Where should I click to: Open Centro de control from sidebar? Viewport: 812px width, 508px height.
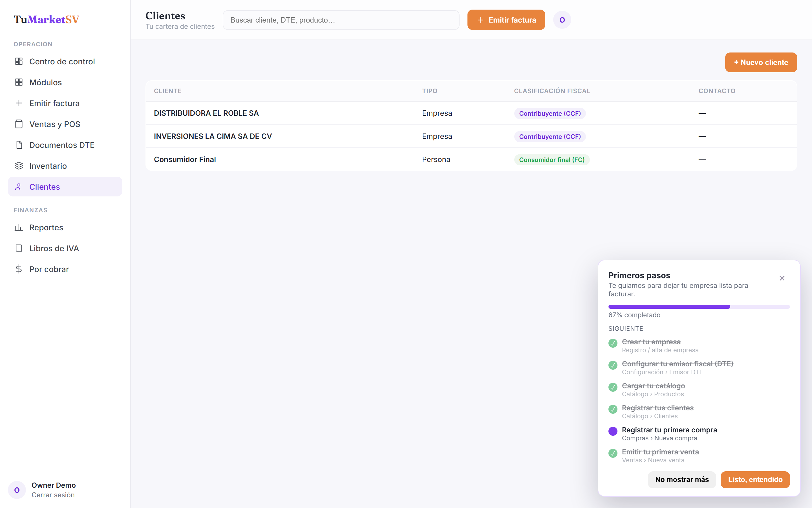(65, 62)
